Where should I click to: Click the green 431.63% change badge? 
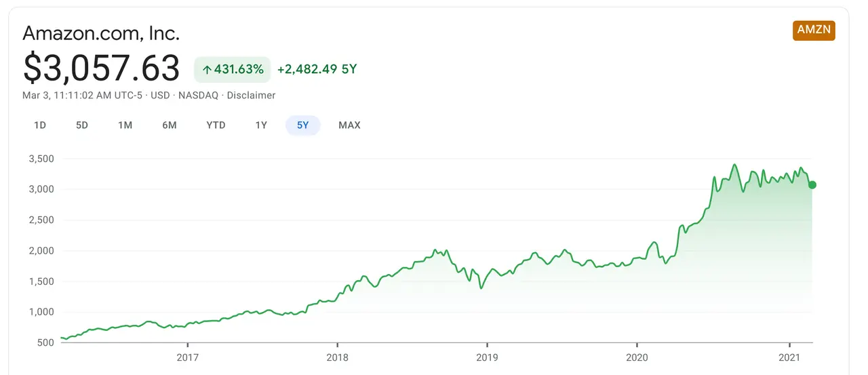pos(233,69)
